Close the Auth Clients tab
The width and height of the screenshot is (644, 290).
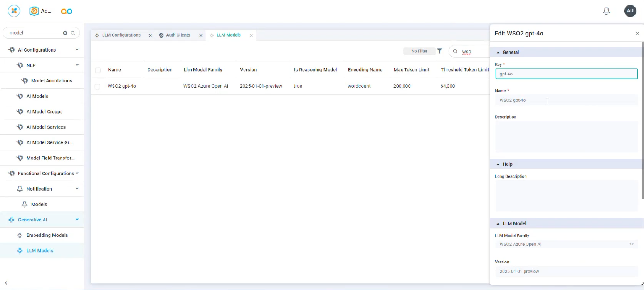[201, 35]
